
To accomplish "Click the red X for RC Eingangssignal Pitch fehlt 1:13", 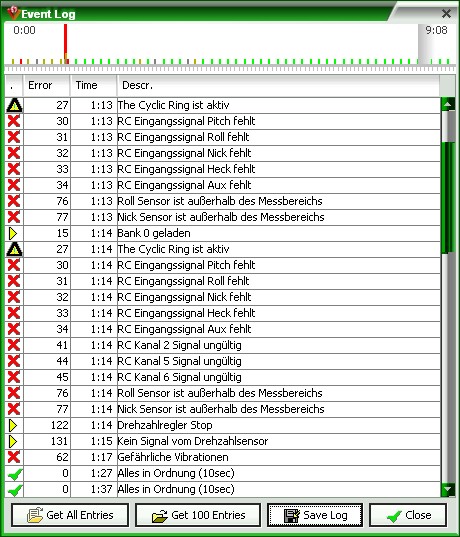I will click(14, 121).
